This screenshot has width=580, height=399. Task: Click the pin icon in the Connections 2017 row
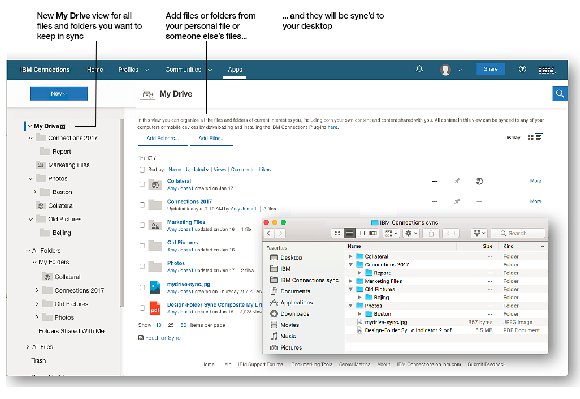[x=457, y=202]
